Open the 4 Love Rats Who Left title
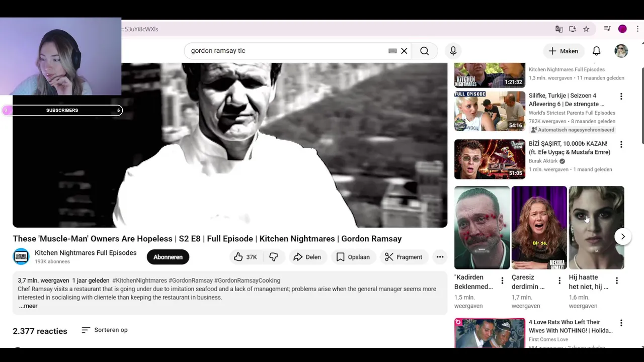Image resolution: width=644 pixels, height=362 pixels. (x=571, y=326)
